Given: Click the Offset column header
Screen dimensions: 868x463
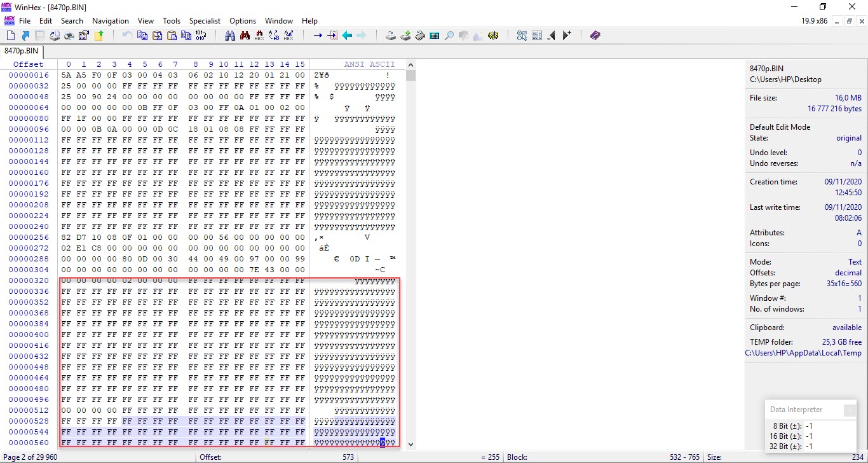Looking at the screenshot, I should [29, 64].
